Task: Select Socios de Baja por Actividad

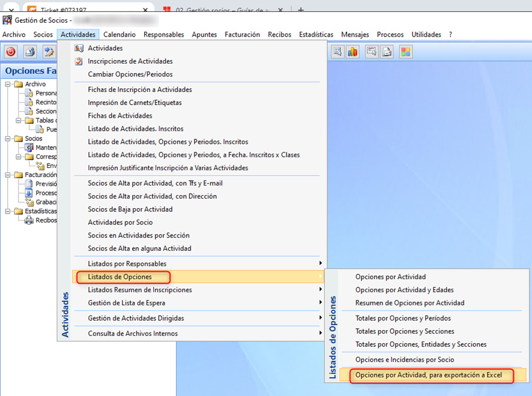Action: pos(130,209)
